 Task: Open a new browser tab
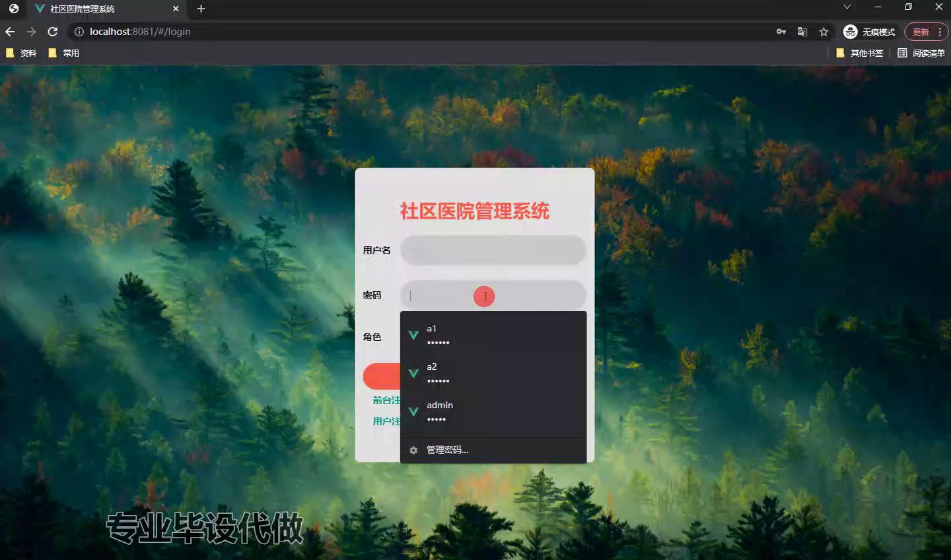(201, 9)
